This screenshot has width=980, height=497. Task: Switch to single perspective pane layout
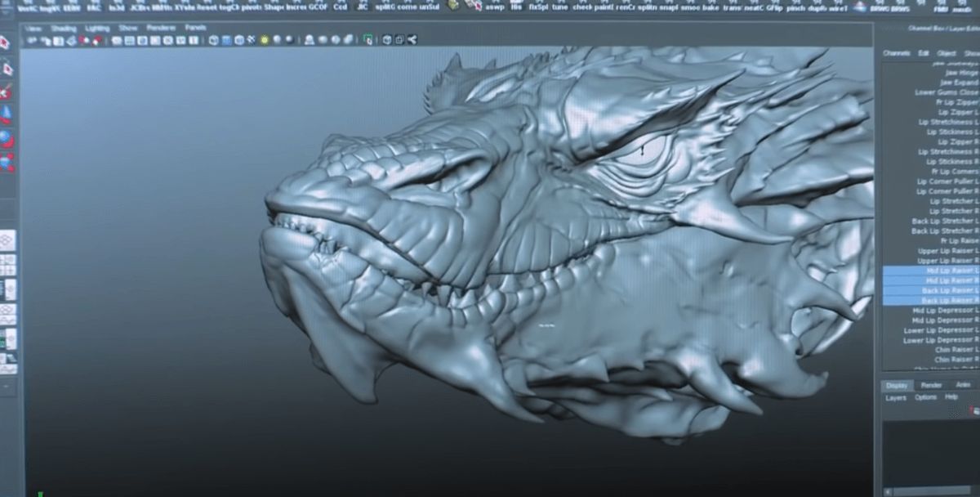click(x=7, y=240)
